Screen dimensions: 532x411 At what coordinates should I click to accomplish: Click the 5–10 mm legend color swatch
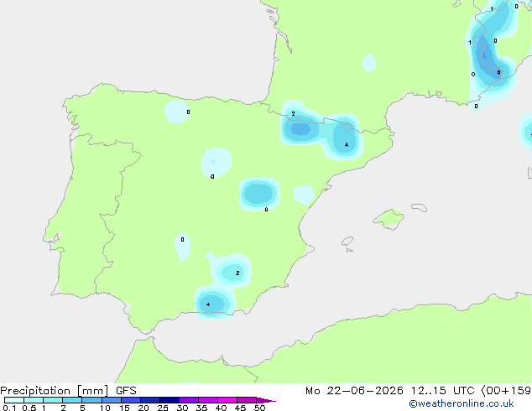(91, 400)
